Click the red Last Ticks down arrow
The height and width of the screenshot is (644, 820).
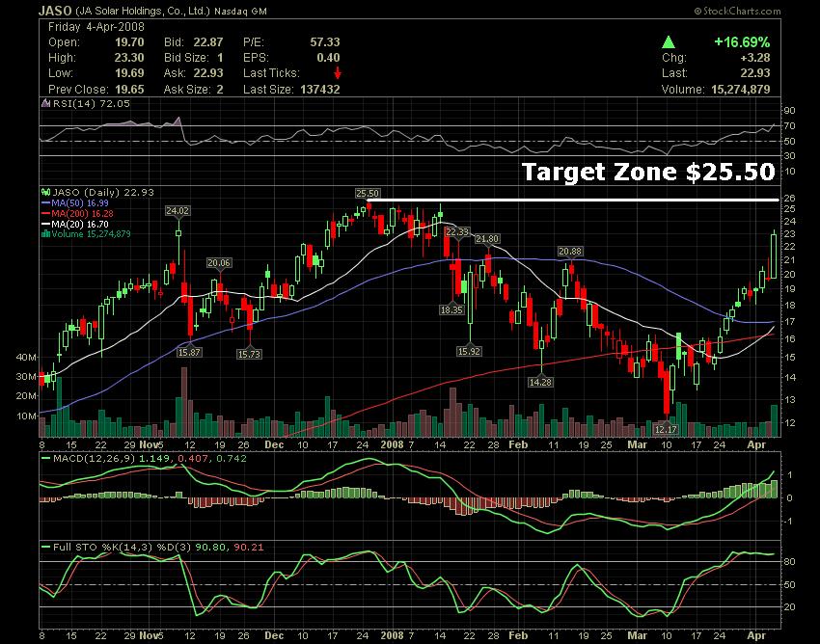click(x=338, y=72)
